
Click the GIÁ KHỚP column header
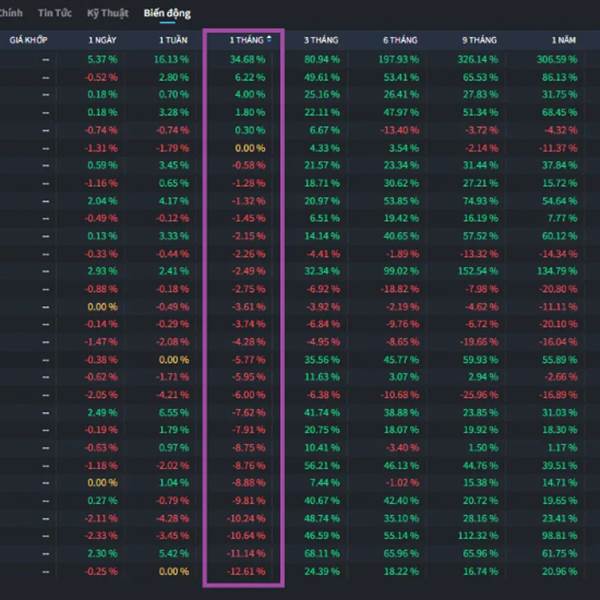pyautogui.click(x=29, y=40)
